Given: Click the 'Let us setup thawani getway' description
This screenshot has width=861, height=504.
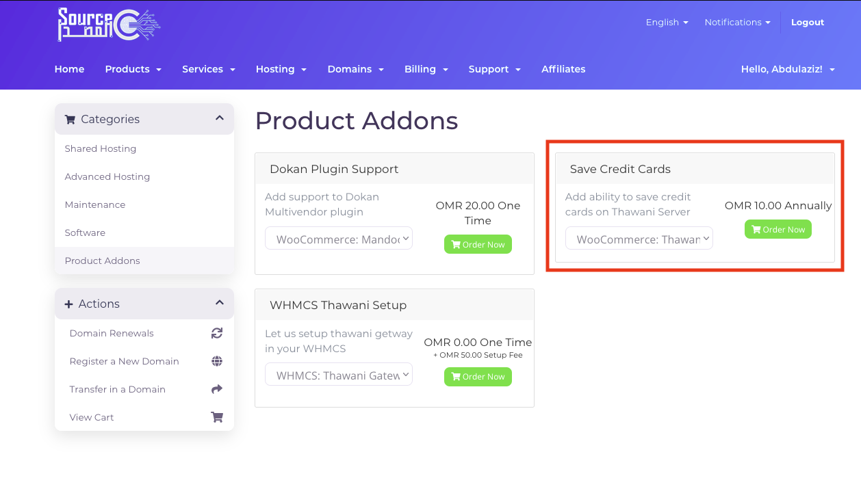Looking at the screenshot, I should coord(339,341).
